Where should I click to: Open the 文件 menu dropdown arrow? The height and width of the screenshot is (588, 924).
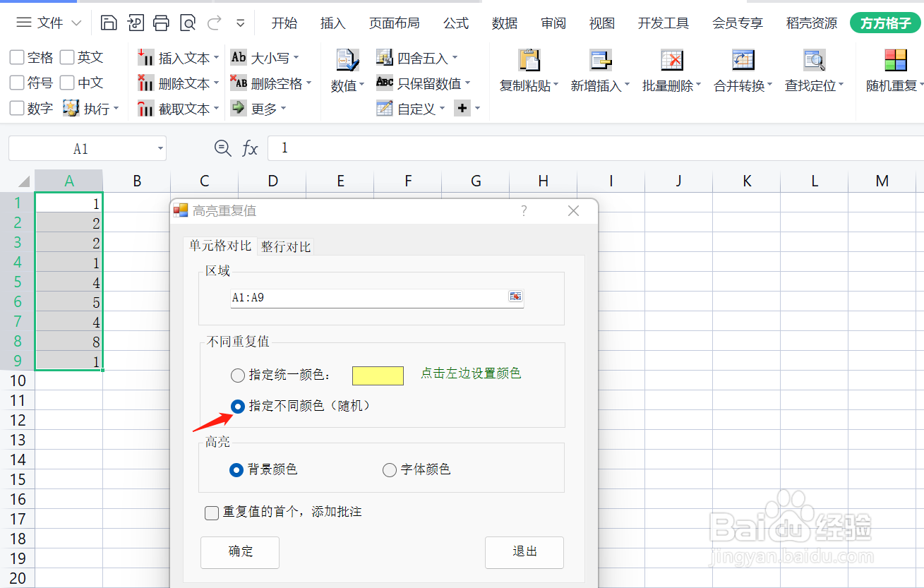tap(77, 23)
